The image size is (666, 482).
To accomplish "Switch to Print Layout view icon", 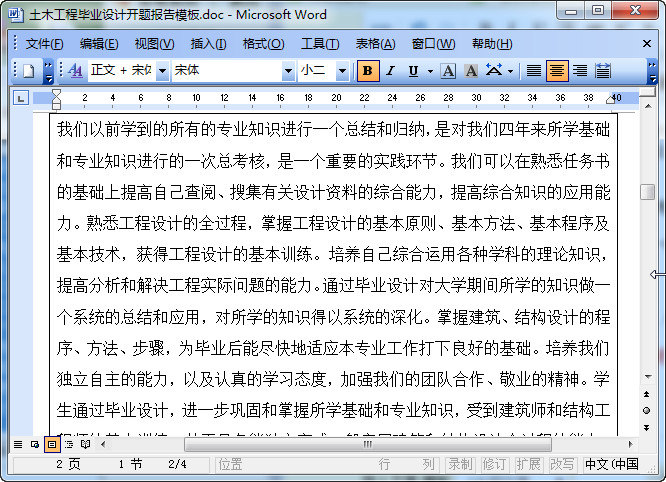I will [52, 445].
